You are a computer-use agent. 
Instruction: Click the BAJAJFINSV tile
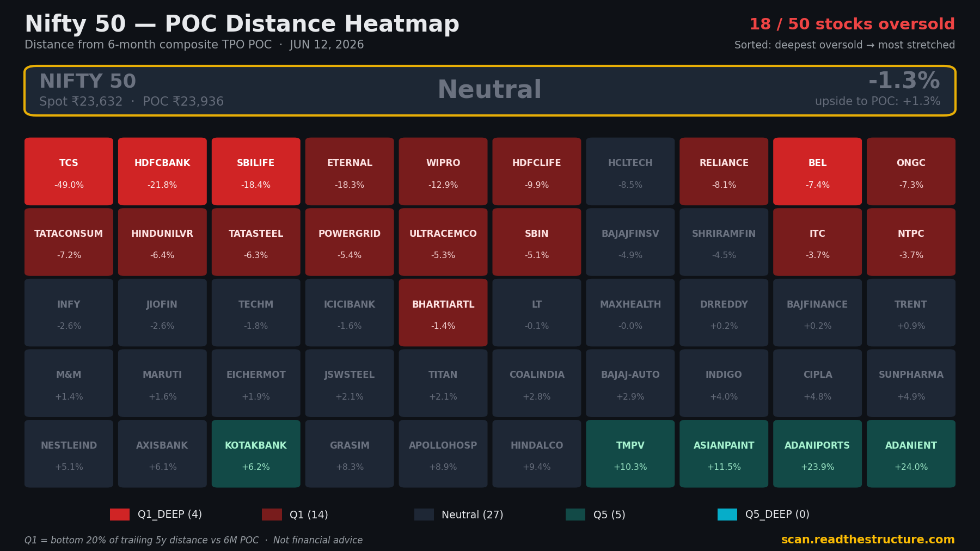630,242
